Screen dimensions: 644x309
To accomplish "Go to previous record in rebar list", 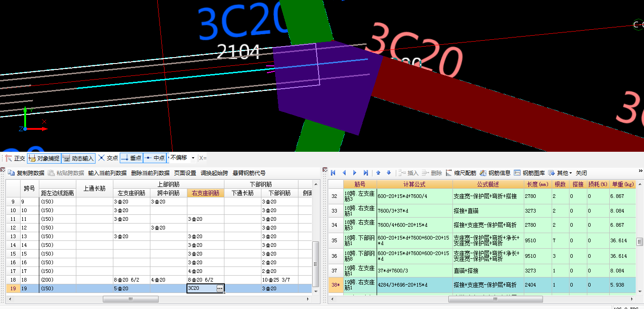I will tap(344, 173).
